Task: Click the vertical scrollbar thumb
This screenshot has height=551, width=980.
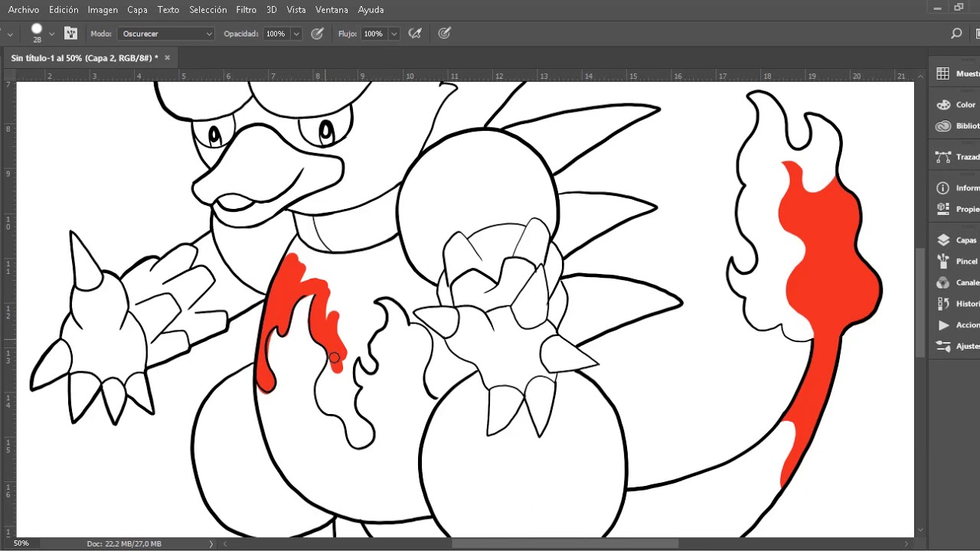Action: coord(920,302)
